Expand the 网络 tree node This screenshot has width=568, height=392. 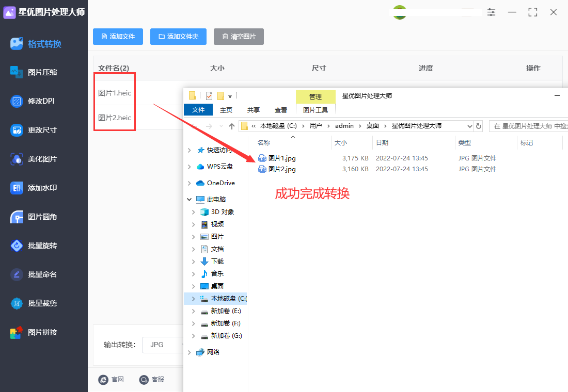pos(189,352)
